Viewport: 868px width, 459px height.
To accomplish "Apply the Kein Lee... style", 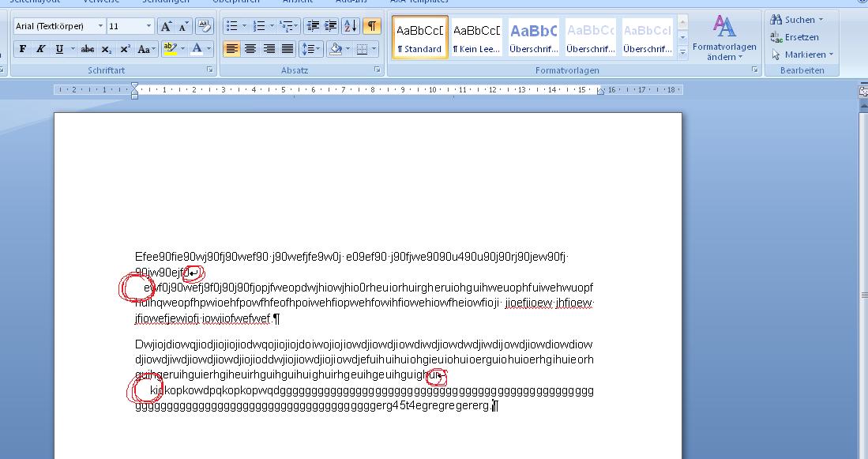I will tap(476, 37).
